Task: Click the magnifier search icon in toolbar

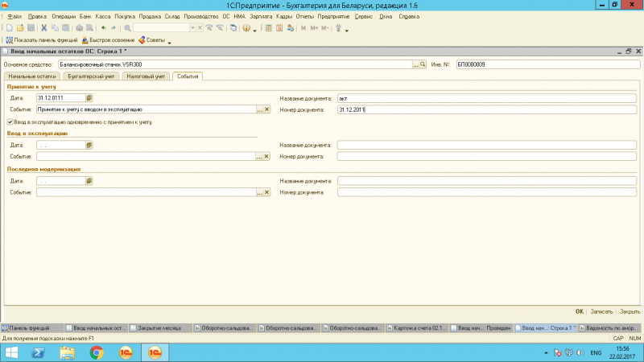Action: pos(127,28)
